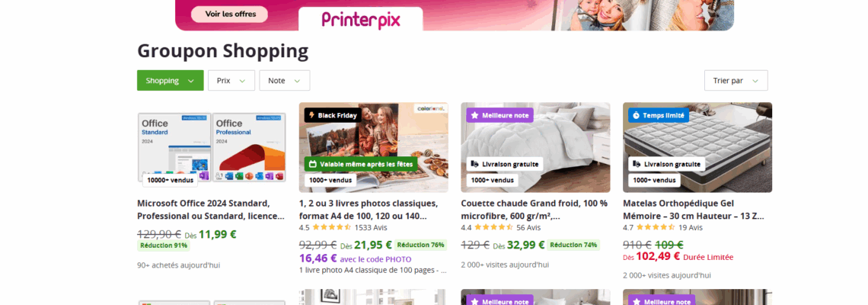Open the Shopping category dropdown
Viewport: 868px width, 305px height.
(170, 80)
